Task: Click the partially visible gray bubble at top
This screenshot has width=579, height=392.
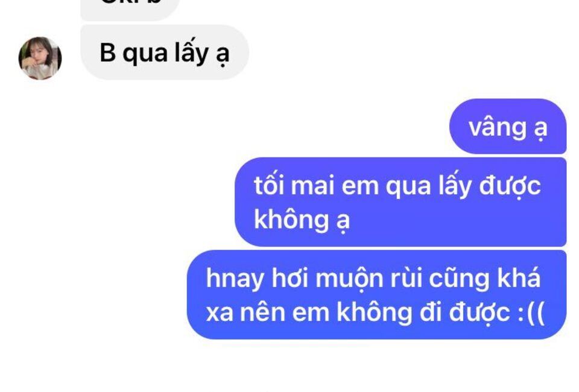Action: tap(130, 9)
